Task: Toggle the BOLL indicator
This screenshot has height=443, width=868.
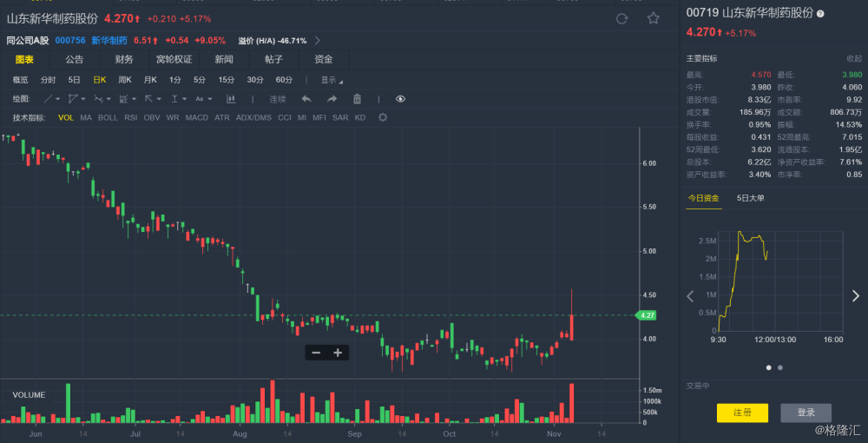Action: pyautogui.click(x=108, y=117)
